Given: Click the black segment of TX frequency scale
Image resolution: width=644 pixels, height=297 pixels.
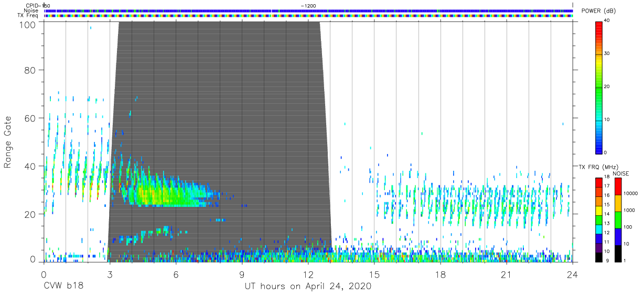Looking at the screenshot, I should (x=598, y=256).
